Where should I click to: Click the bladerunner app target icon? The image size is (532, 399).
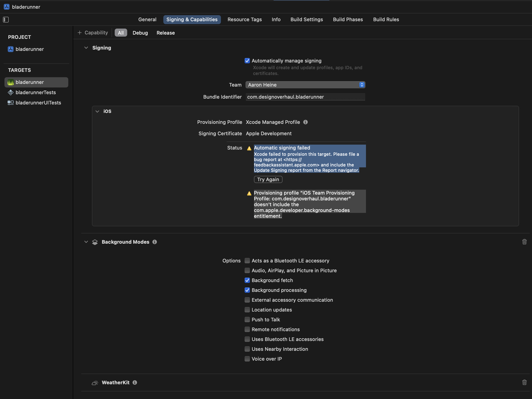tap(10, 82)
